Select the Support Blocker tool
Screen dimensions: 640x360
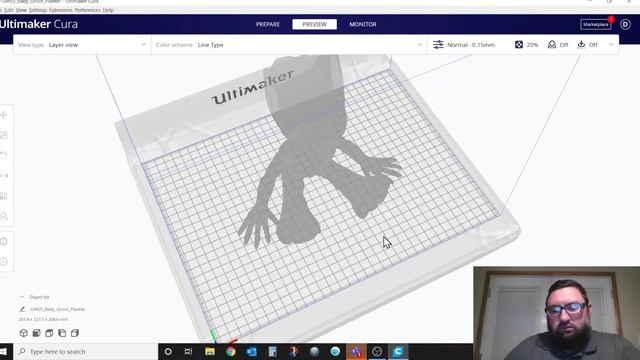click(4, 216)
